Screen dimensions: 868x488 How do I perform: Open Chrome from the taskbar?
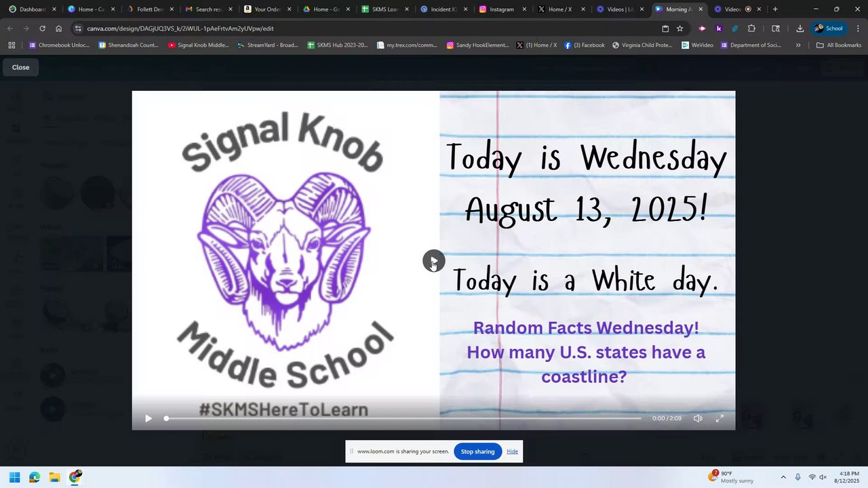tap(75, 477)
